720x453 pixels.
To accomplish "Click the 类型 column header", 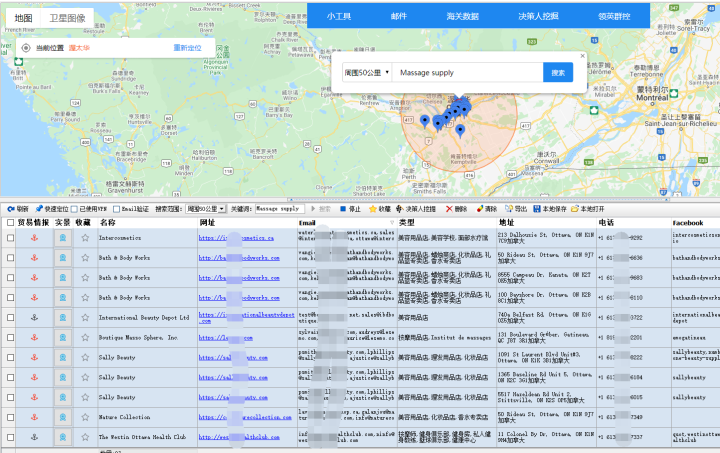I will coord(447,223).
